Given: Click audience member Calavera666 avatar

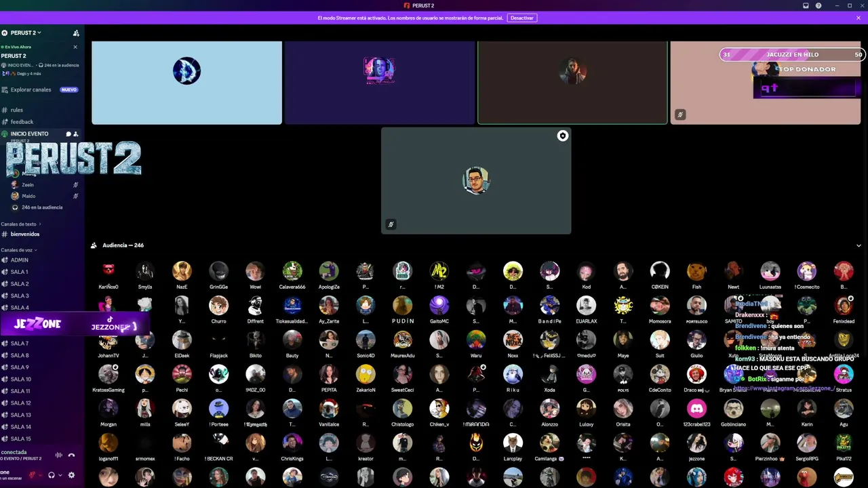Looking at the screenshot, I should (x=292, y=271).
